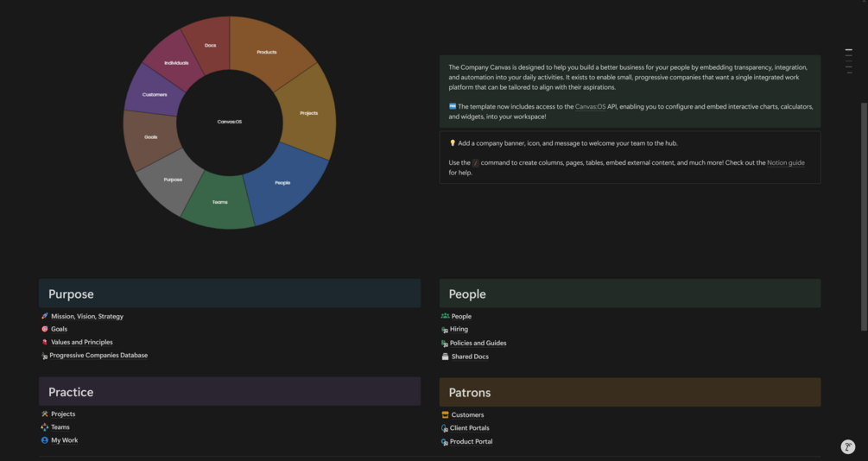Open the Projects page under Practice
The image size is (868, 461).
pyautogui.click(x=63, y=414)
